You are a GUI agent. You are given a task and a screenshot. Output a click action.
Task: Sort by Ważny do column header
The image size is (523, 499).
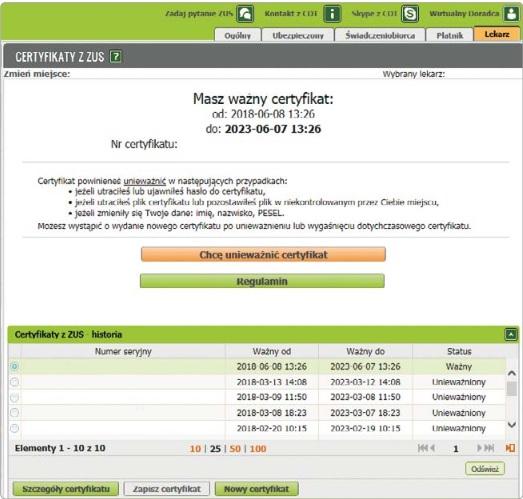(x=366, y=351)
